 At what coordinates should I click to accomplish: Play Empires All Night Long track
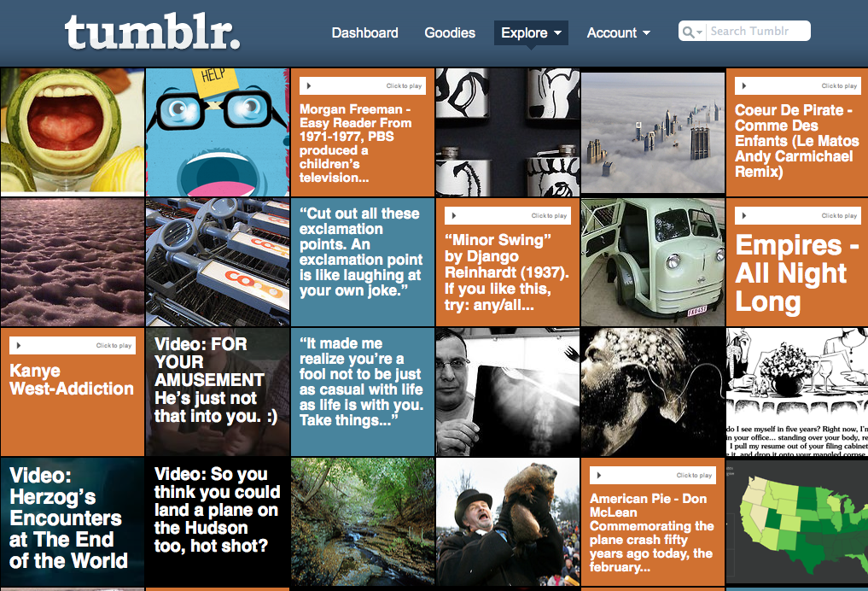pos(744,215)
